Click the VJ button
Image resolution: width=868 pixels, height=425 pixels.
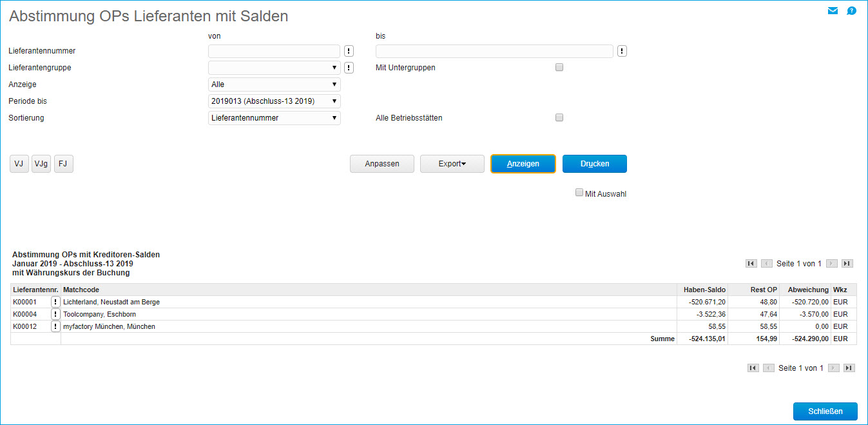pyautogui.click(x=19, y=164)
